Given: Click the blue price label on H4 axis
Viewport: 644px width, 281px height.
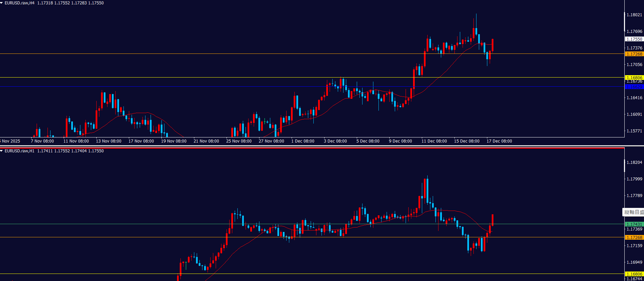Looking at the screenshot, I should pyautogui.click(x=634, y=87).
